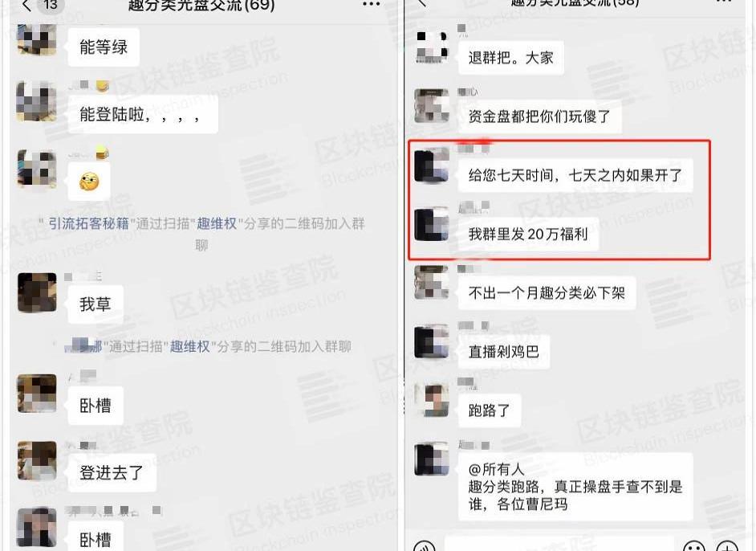
Task: Open the emoji picker smiley icon
Action: [694, 547]
